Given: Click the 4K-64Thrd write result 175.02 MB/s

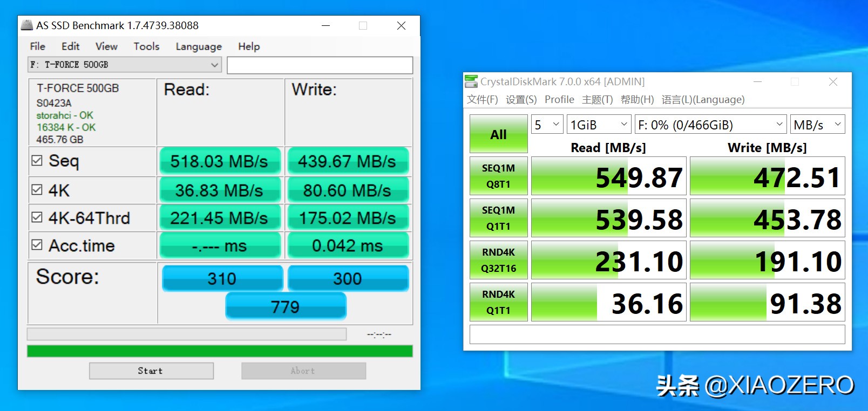Looking at the screenshot, I should tap(348, 217).
